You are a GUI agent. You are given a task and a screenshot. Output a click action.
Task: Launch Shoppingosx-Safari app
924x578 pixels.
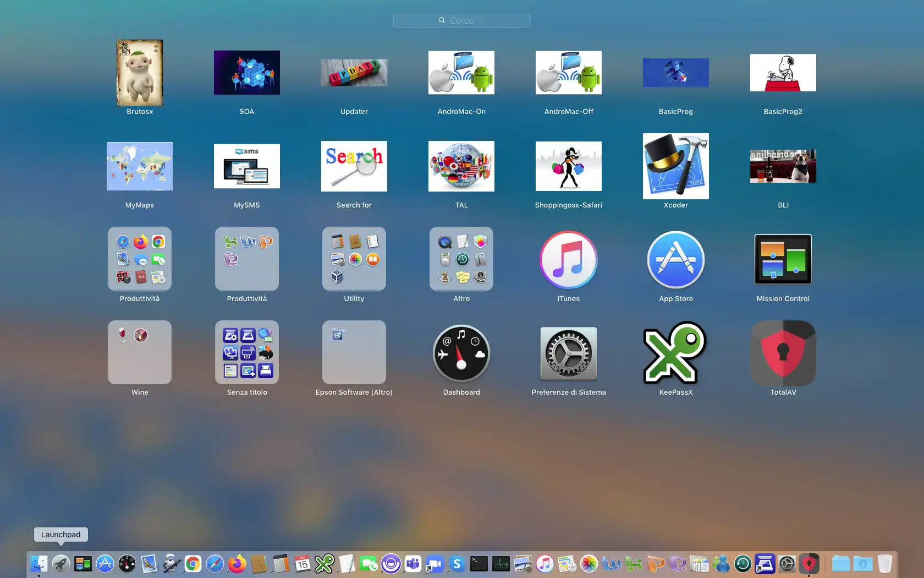pos(569,166)
